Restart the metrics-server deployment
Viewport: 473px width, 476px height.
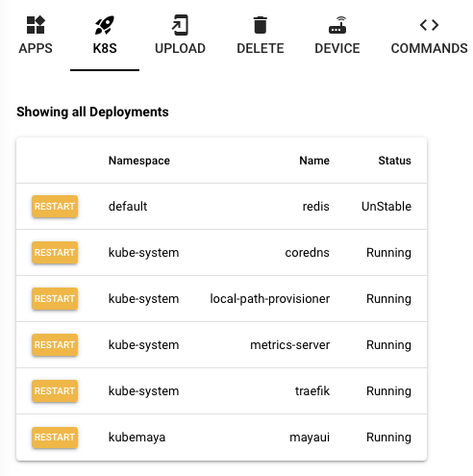[x=55, y=345]
